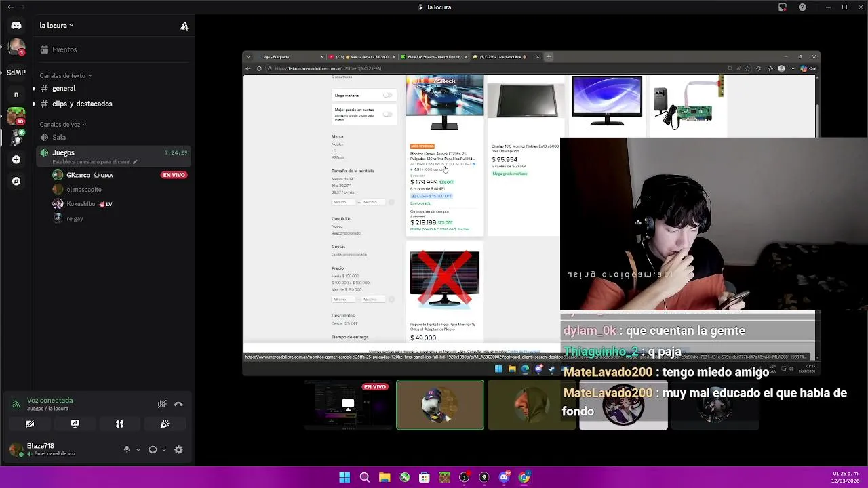The height and width of the screenshot is (488, 868).
Task: Select the Blaze718 Stream tab in streamed browser
Action: tap(433, 57)
